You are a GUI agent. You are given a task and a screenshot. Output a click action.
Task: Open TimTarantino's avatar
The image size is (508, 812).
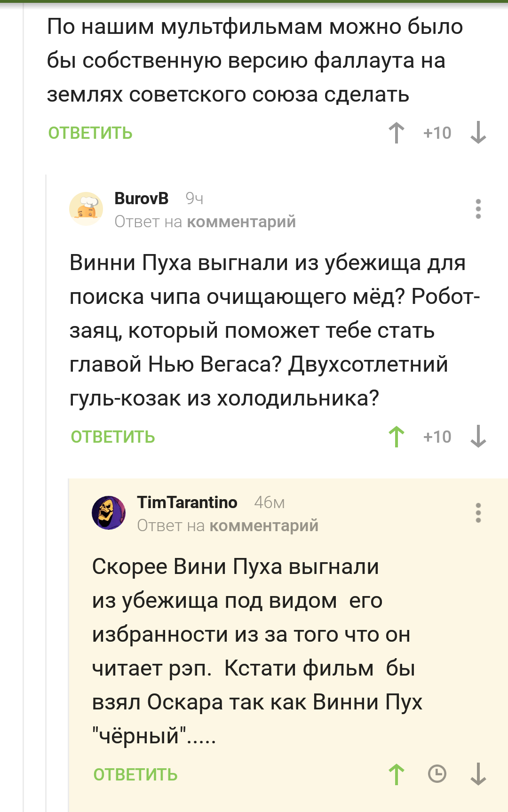(x=109, y=513)
